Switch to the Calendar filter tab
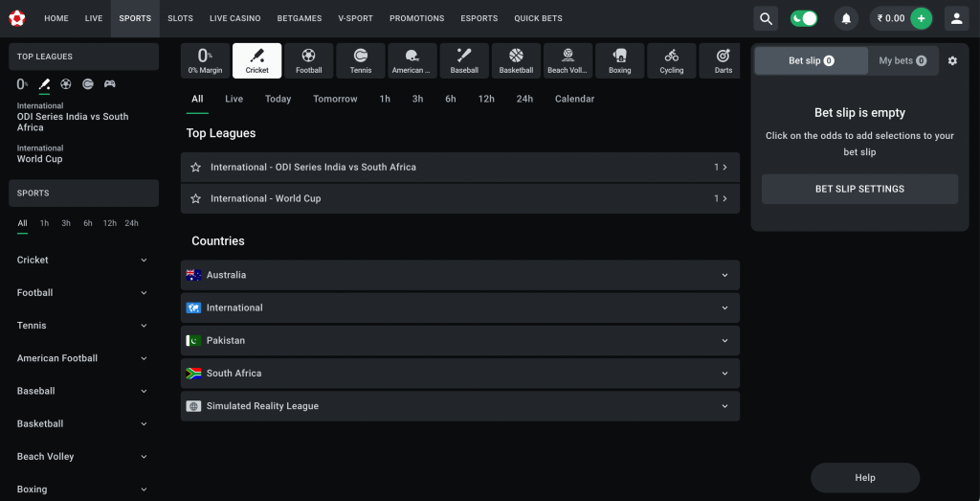This screenshot has width=980, height=501. point(574,99)
